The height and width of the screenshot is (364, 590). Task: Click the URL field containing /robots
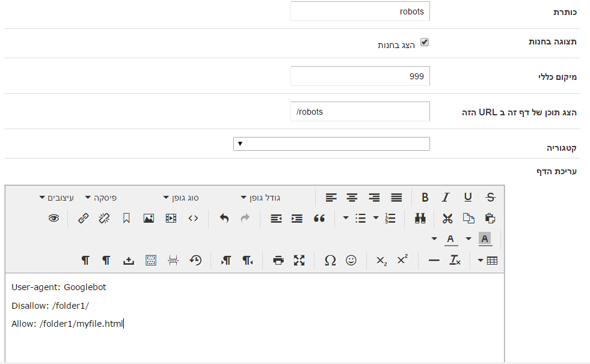[x=360, y=112]
